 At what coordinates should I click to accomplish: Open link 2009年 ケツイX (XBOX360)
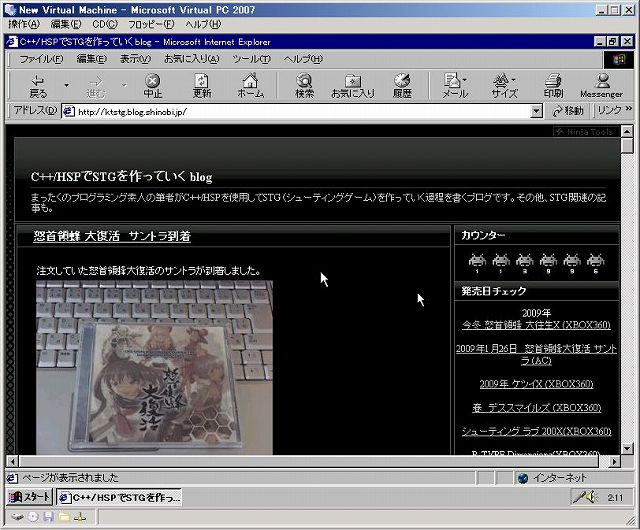click(x=536, y=384)
